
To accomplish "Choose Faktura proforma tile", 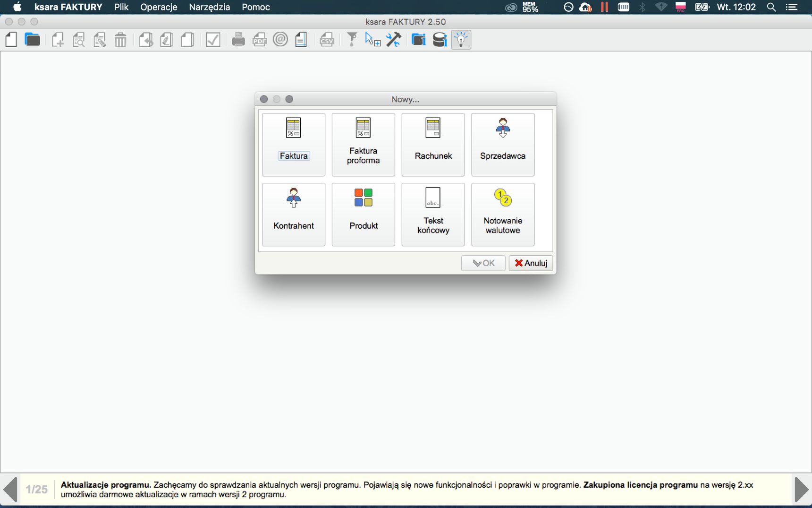I will tap(364, 145).
